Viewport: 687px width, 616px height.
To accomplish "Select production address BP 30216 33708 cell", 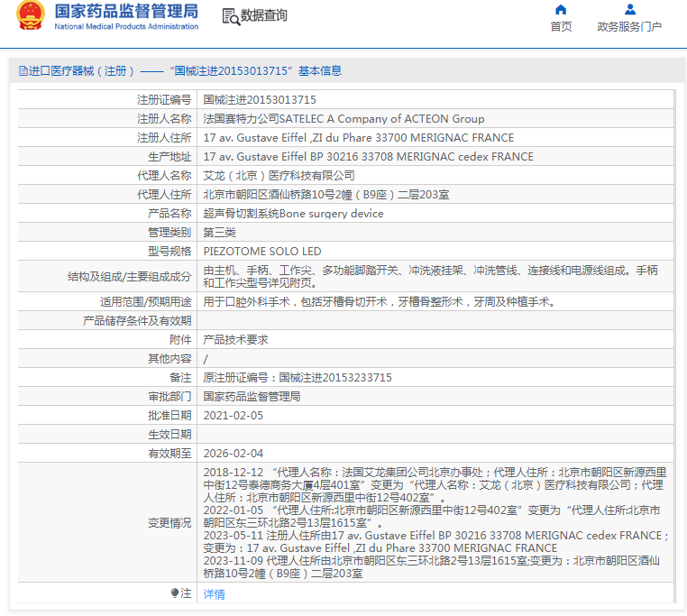I will click(369, 157).
